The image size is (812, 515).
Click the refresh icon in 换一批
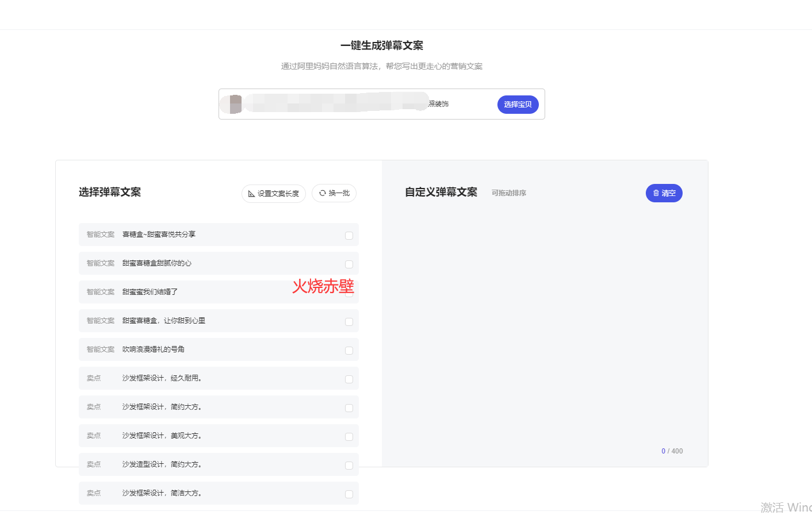323,193
